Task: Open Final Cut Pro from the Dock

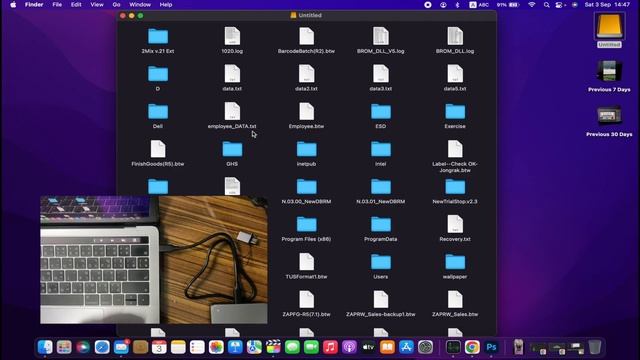Action: pyautogui.click(x=273, y=347)
